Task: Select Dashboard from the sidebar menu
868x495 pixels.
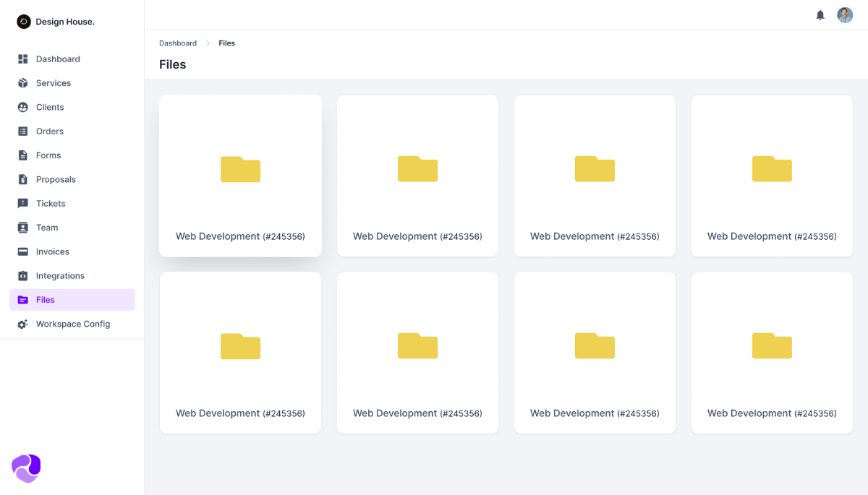Action: pos(58,59)
